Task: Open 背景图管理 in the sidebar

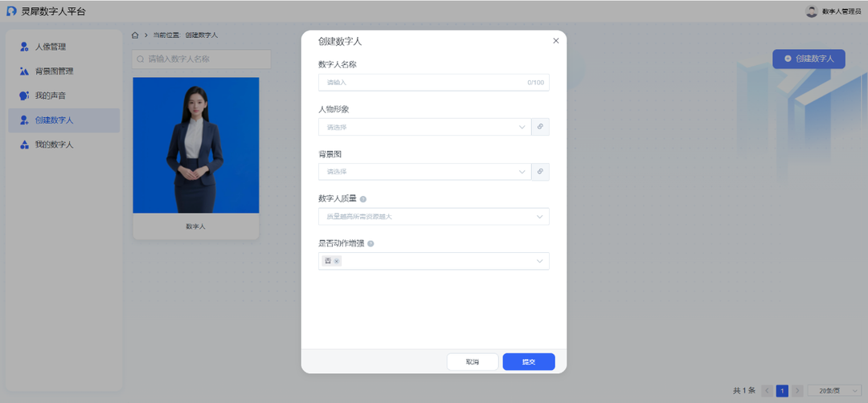Action: [54, 71]
